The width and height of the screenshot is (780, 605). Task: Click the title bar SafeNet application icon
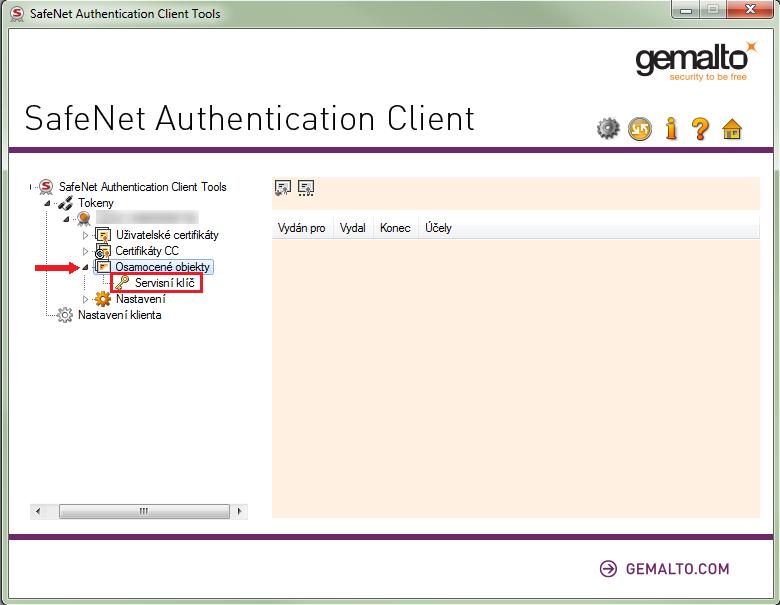[x=17, y=13]
